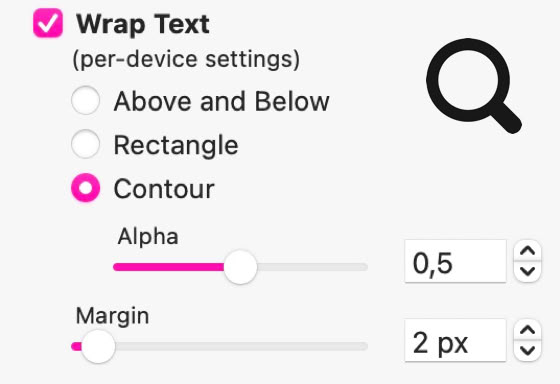Click the gray part of Alpha slider track
Viewport: 560px width, 384px height.
312,267
